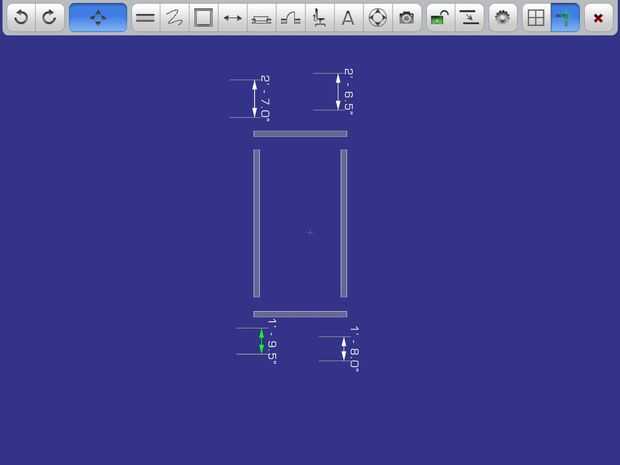Select the move/pan tool
This screenshot has width=620, height=465.
coord(98,17)
